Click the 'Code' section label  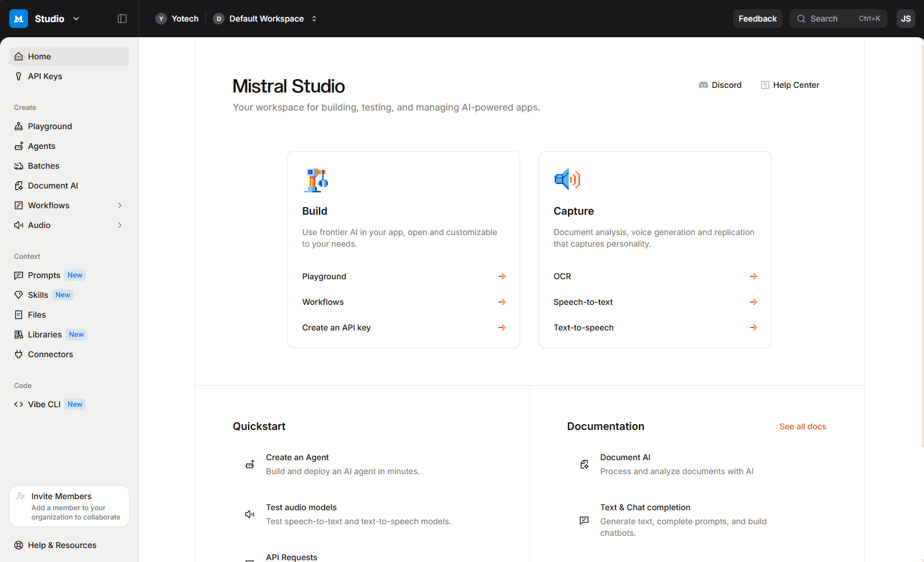pos(23,386)
